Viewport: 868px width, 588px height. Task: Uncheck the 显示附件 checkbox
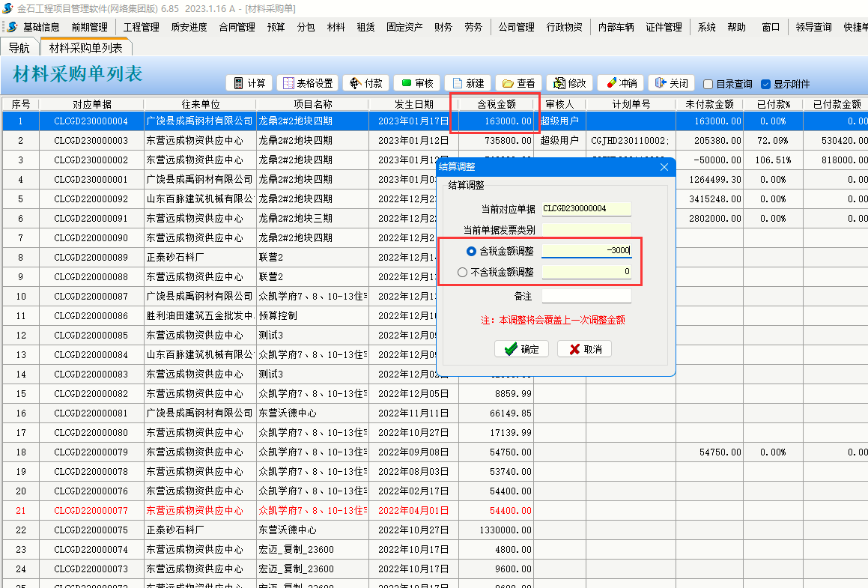[765, 85]
